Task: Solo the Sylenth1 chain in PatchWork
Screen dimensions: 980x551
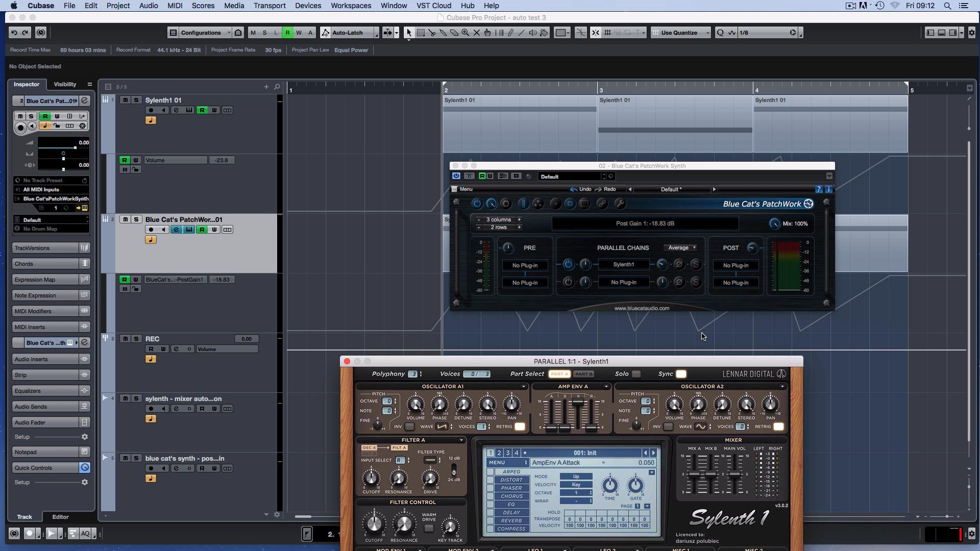Action: pos(695,264)
